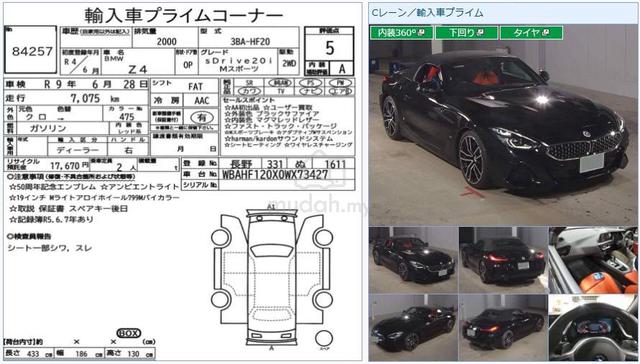Image resolution: width=640 pixels, height=364 pixels.
Task: Open the thumbnail of the orange leather seats
Action: tap(593, 260)
